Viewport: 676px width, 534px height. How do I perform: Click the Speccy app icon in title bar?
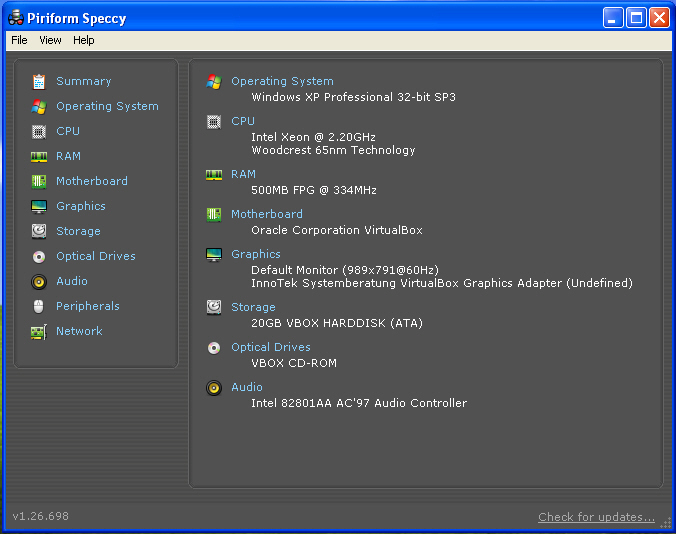[16, 18]
